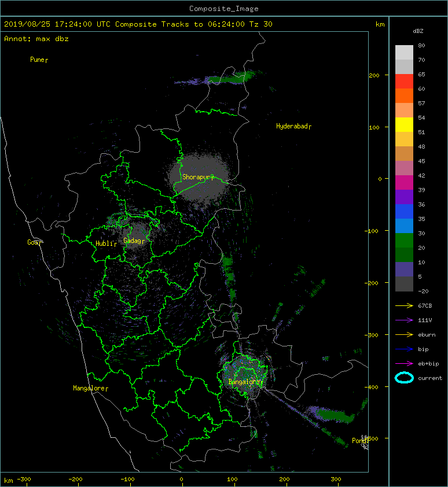
Task: Click the 39 dBZ purple swatch
Action: 404,197
